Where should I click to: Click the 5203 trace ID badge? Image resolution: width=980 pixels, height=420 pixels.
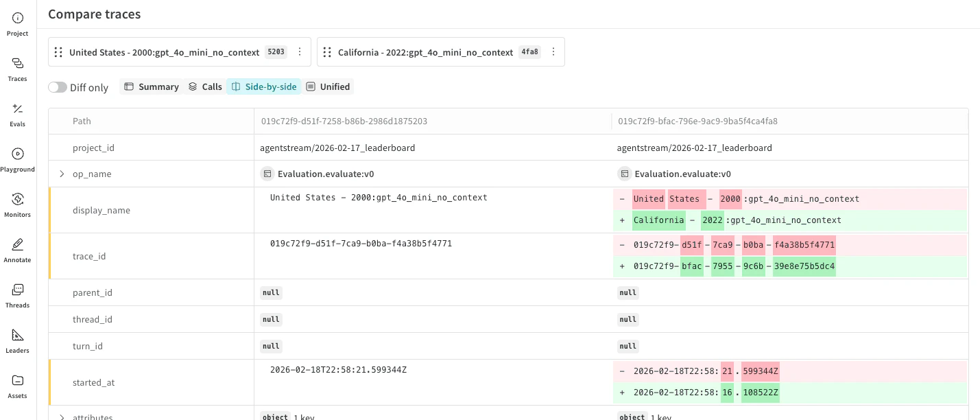coord(276,52)
